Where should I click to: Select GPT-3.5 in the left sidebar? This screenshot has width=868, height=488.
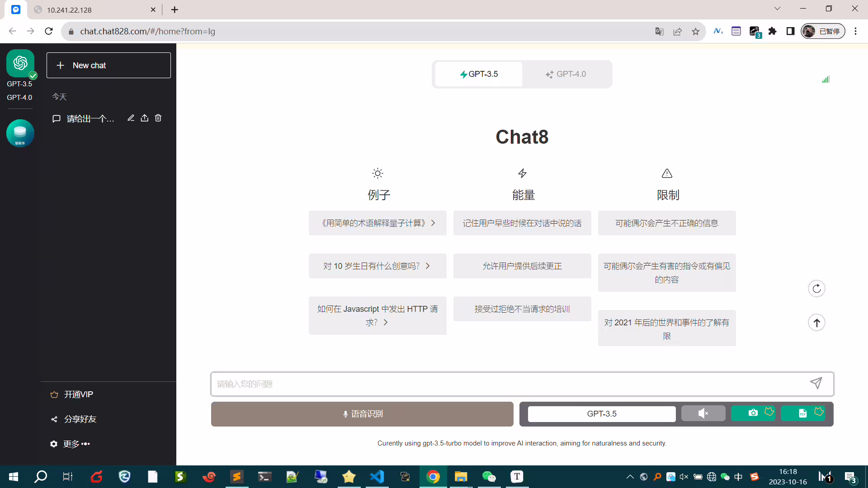[19, 84]
